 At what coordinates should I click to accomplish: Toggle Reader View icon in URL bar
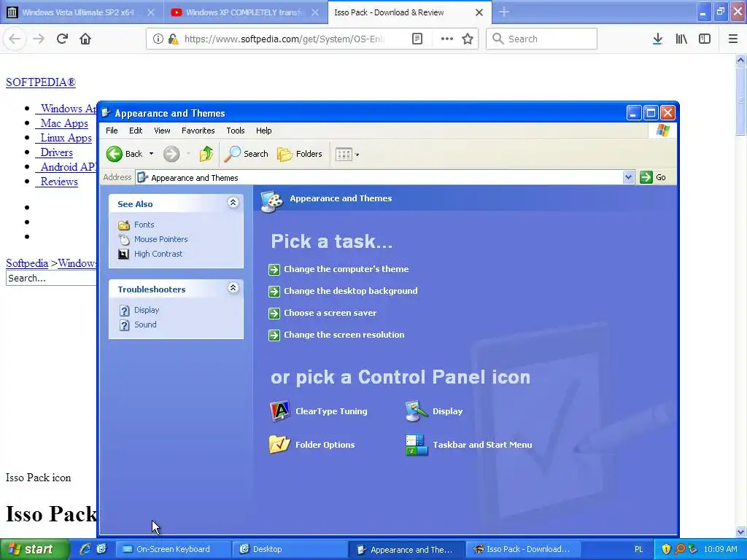click(x=417, y=39)
